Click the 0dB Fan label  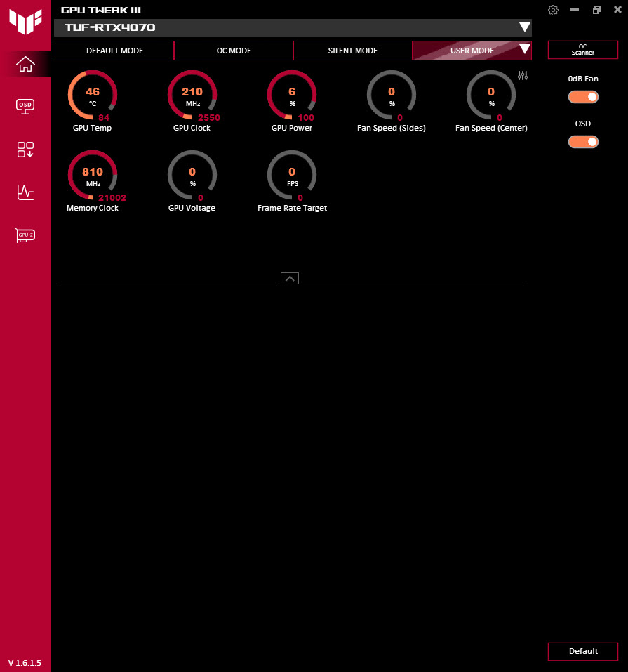[583, 79]
